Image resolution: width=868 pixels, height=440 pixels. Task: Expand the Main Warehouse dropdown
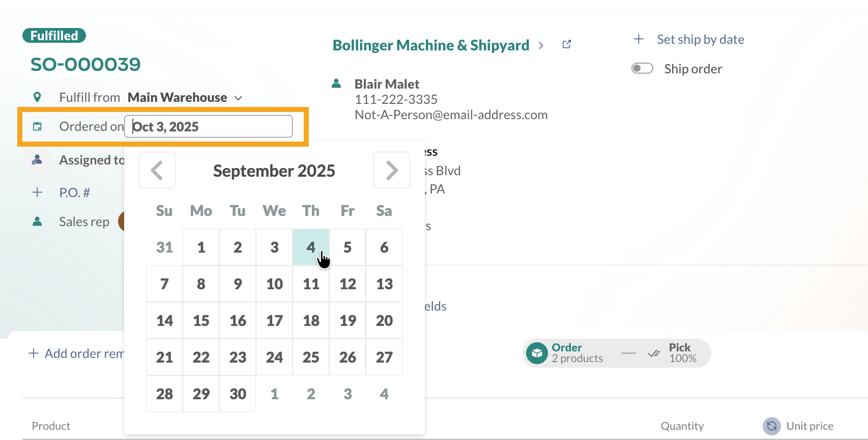238,97
